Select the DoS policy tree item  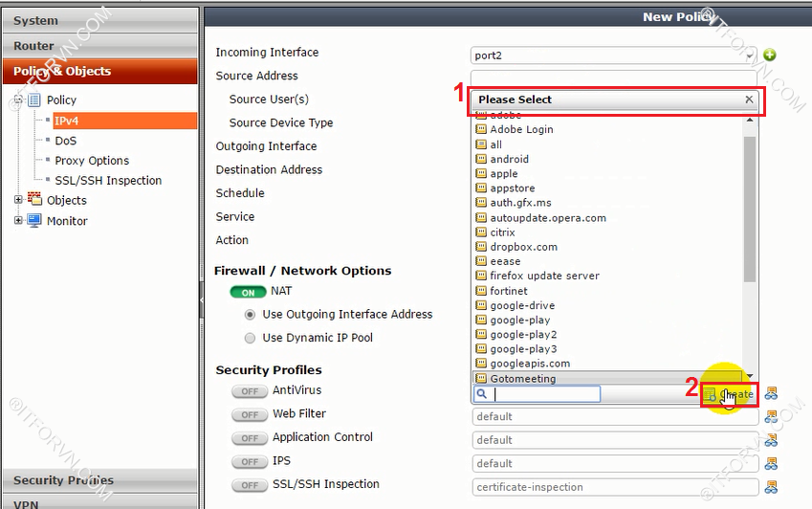(x=66, y=141)
